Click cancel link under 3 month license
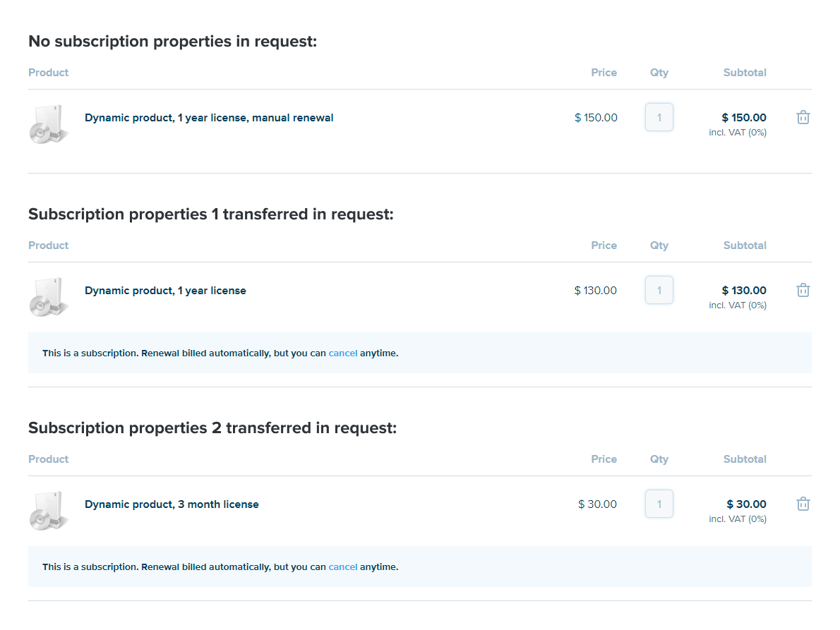 (343, 567)
